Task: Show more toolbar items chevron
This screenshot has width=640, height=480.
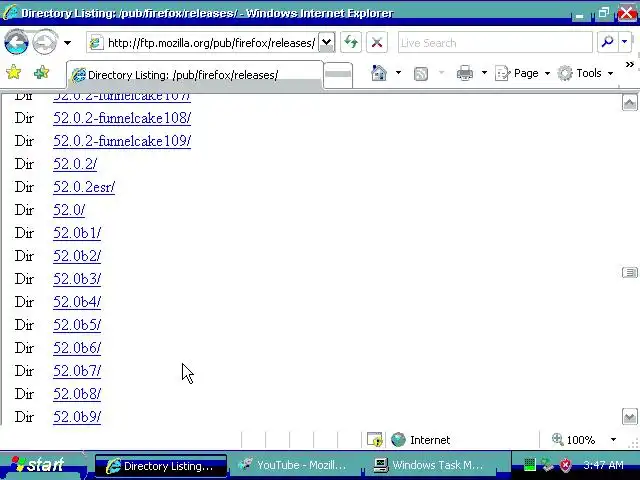Action: point(629,64)
